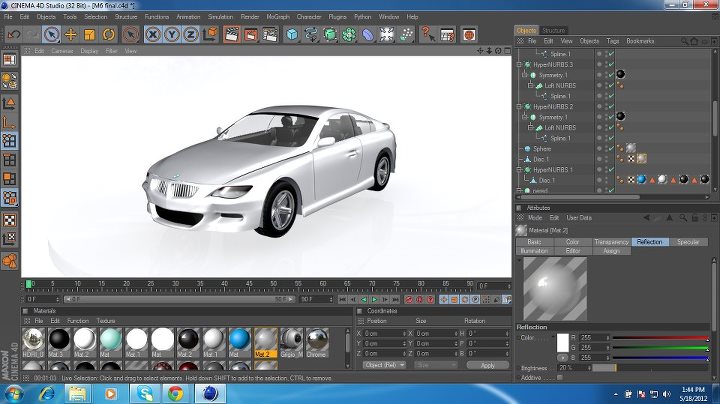
Task: Open Chrome from Windows taskbar
Action: (175, 393)
